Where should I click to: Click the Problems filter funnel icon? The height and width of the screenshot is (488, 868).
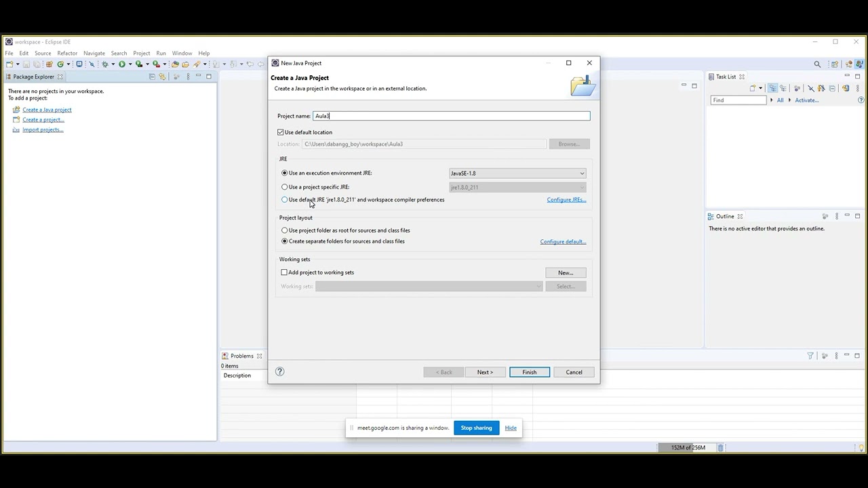pyautogui.click(x=810, y=356)
